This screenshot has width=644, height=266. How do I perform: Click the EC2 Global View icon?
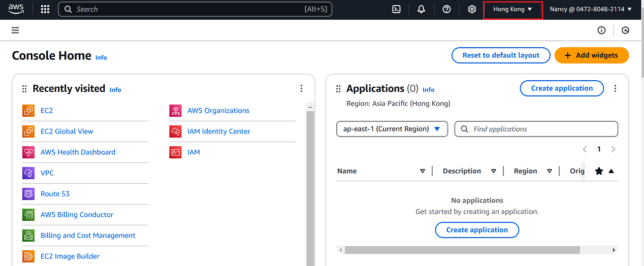click(28, 131)
